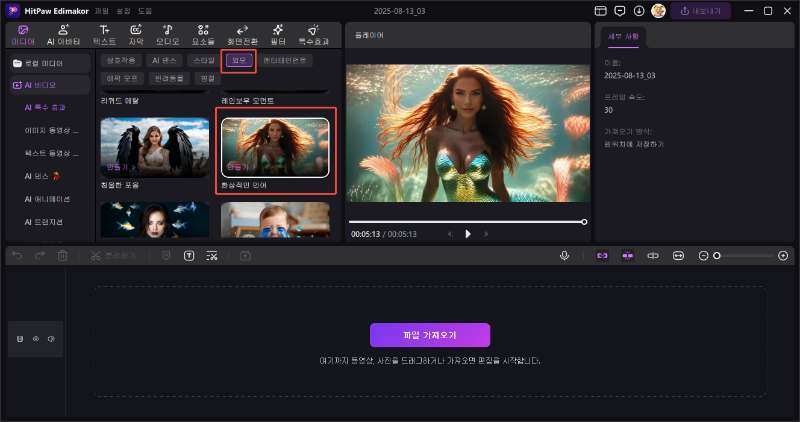Click the Export (내보내기) button

point(700,11)
